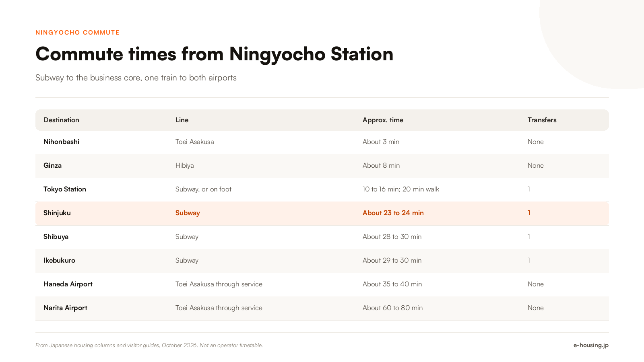The image size is (644, 362).
Task: Click 'About 35 to 40 min' time
Action: (x=392, y=284)
